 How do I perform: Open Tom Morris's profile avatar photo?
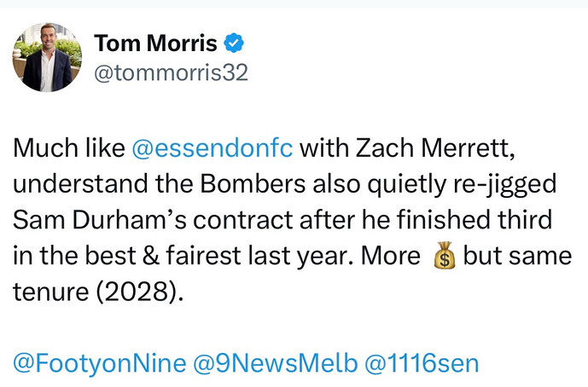click(x=47, y=57)
